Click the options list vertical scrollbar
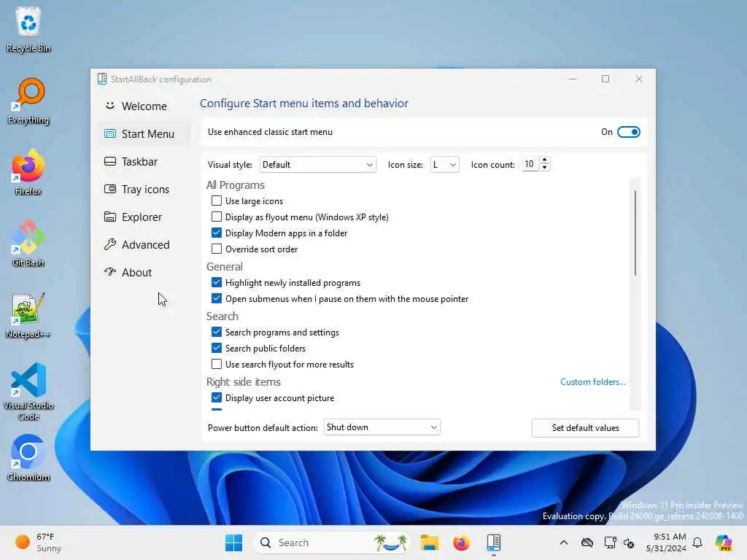This screenshot has height=560, width=747. pyautogui.click(x=635, y=233)
